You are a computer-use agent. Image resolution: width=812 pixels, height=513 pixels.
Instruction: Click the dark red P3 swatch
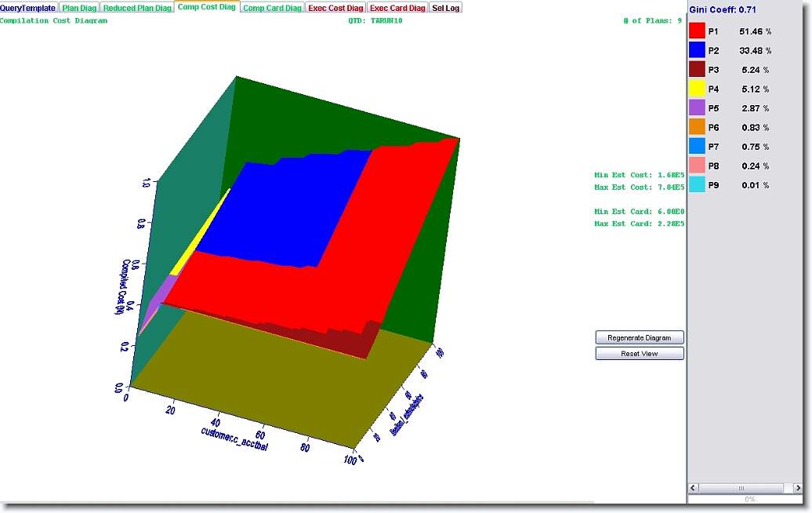coord(697,70)
